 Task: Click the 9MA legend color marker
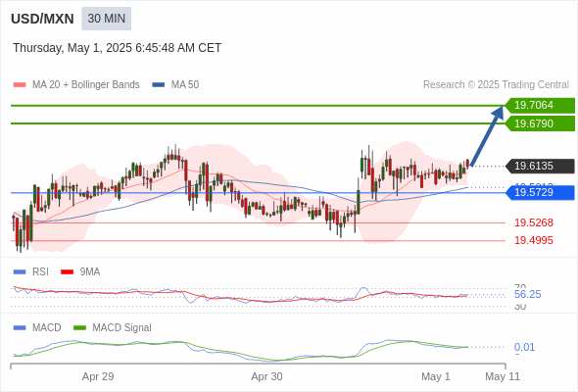[x=67, y=272]
